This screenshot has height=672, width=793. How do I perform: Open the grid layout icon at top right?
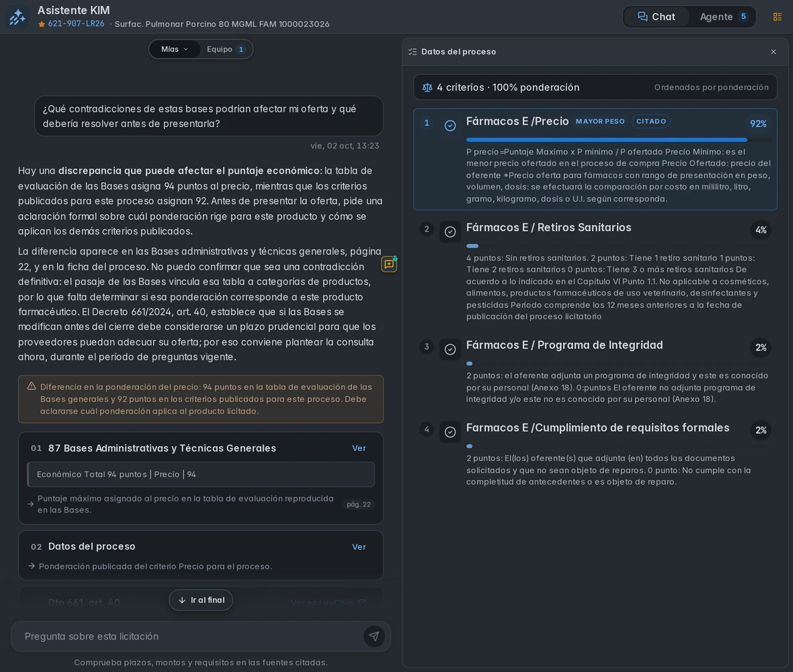(x=778, y=17)
